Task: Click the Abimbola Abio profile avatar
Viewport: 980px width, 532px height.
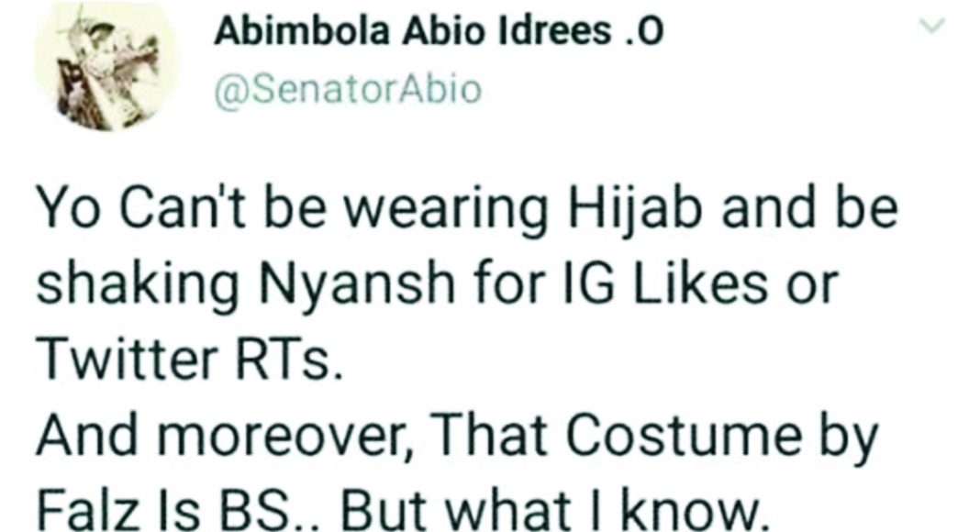Action: pyautogui.click(x=106, y=72)
